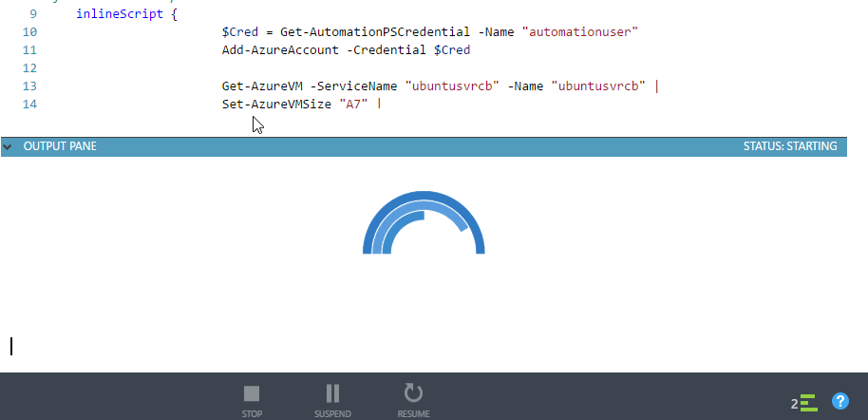Suspend the runbook job

point(332,401)
